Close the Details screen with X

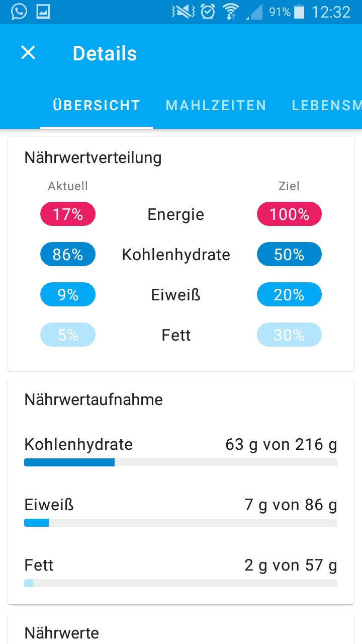pyautogui.click(x=28, y=53)
